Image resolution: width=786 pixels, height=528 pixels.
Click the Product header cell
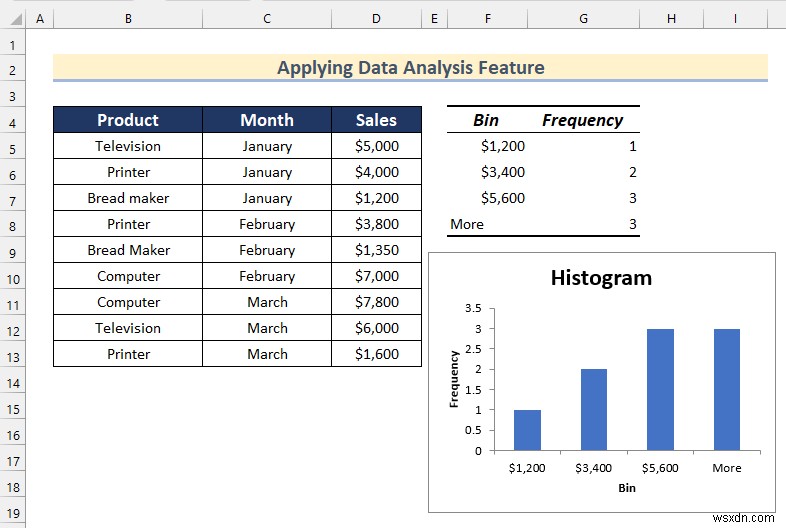click(x=128, y=120)
